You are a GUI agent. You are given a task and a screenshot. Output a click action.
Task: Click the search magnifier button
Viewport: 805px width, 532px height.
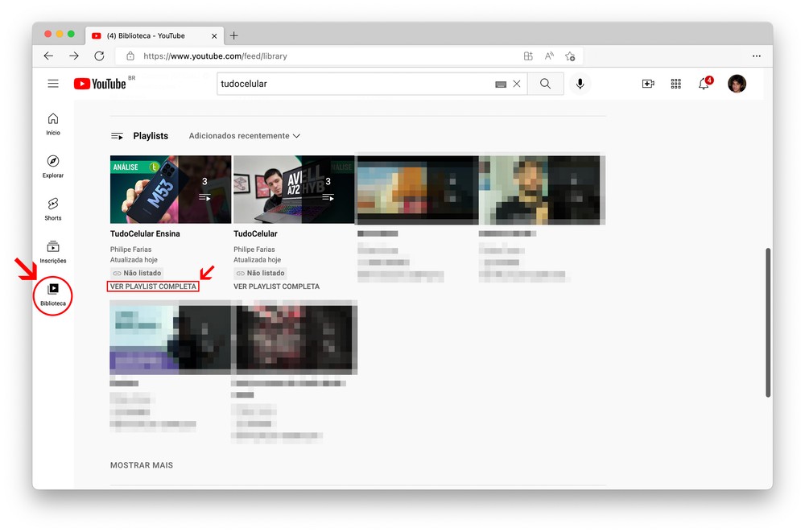545,84
